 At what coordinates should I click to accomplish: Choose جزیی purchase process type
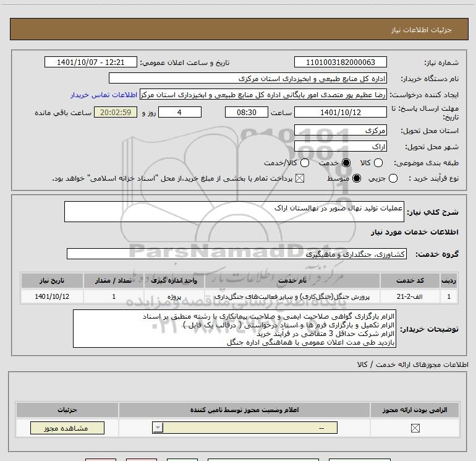point(393,178)
